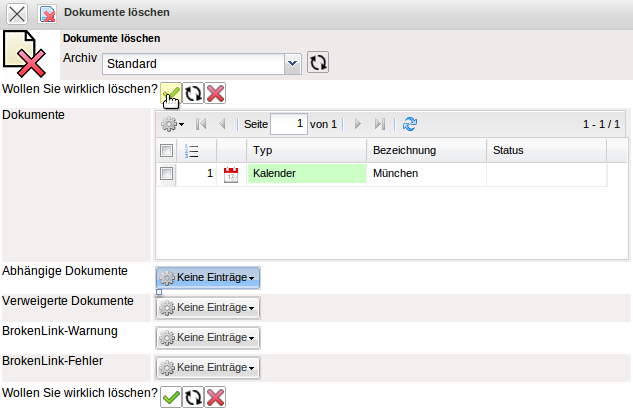Tick the checkbox of the Kalender row

166,174
